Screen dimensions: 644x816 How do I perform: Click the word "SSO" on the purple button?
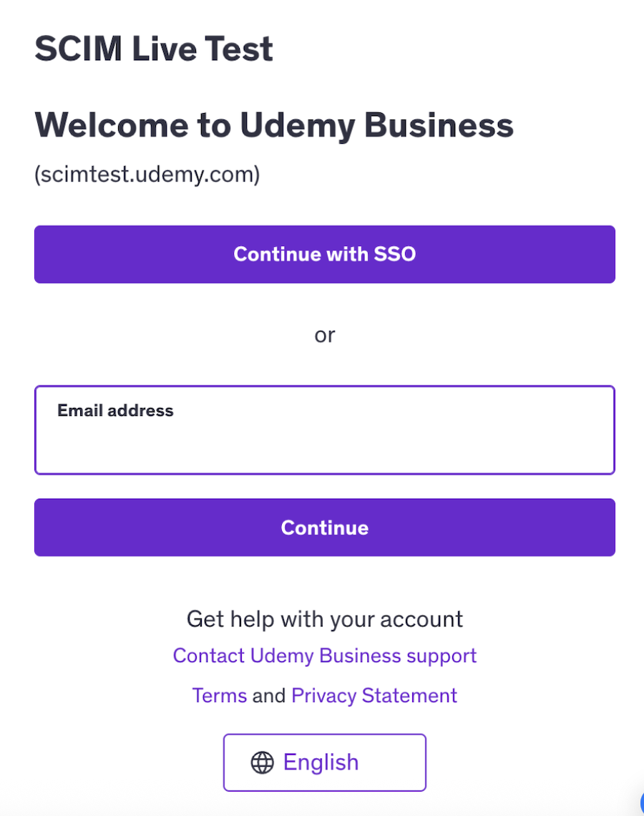coord(393,254)
